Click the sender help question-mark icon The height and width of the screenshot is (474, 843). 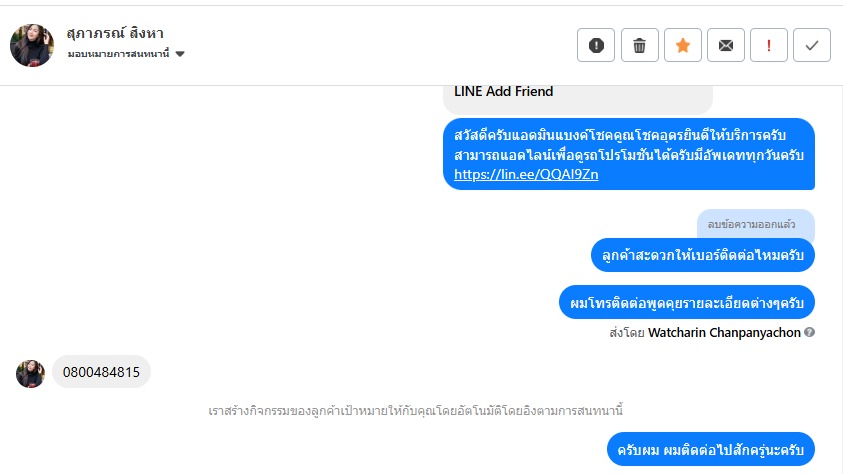click(809, 332)
